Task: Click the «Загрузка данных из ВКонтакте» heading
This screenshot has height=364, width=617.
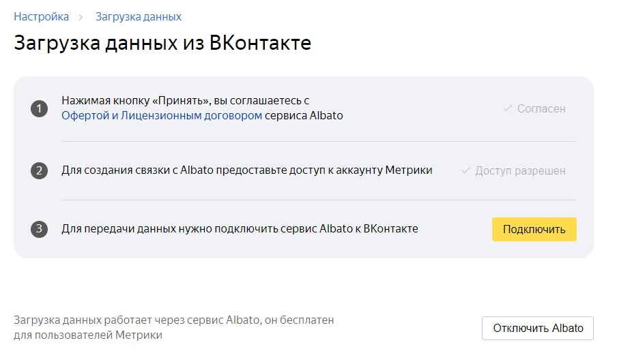Action: 162,43
